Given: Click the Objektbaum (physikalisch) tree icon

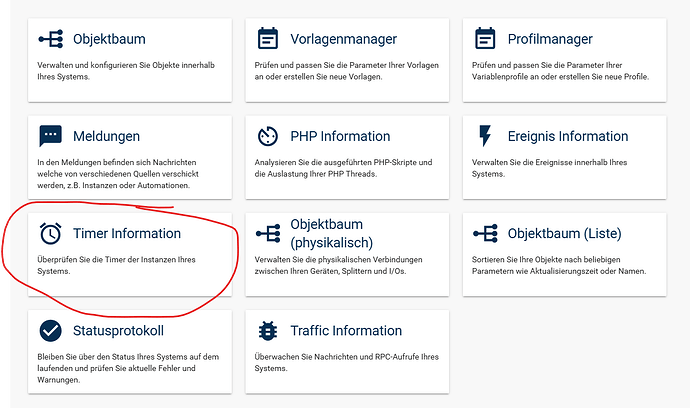Looking at the screenshot, I should 268,233.
